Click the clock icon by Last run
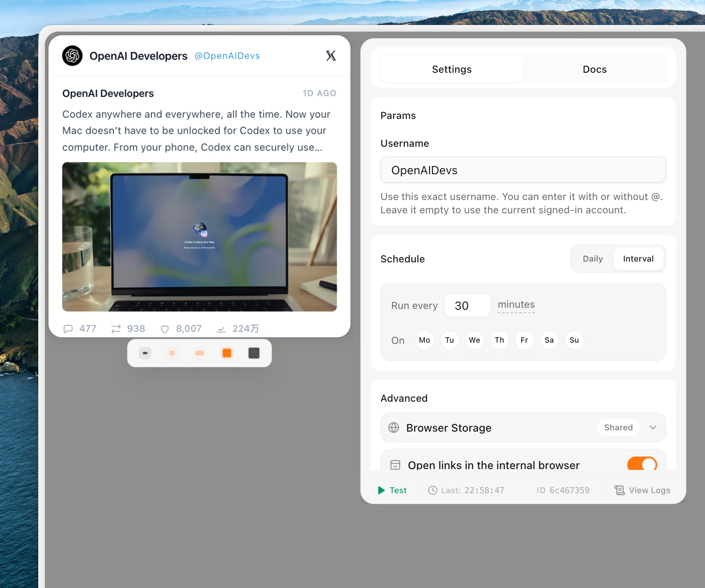The image size is (705, 588). click(433, 490)
